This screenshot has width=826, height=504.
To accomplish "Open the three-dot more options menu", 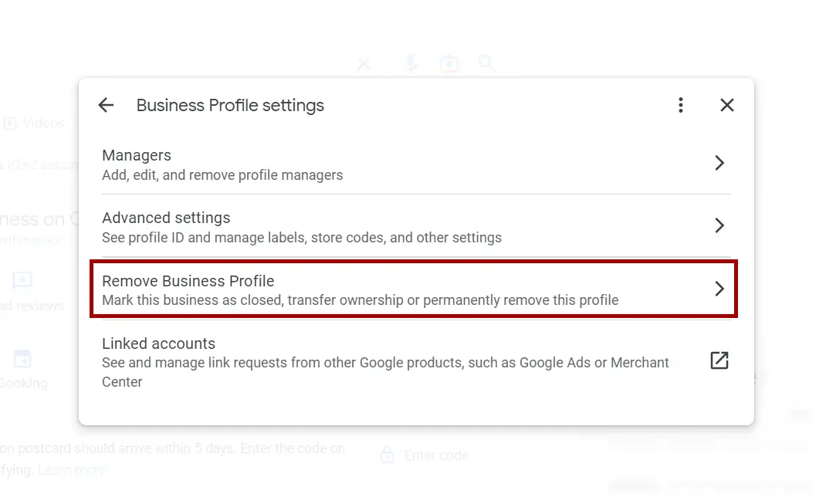I will (x=681, y=105).
